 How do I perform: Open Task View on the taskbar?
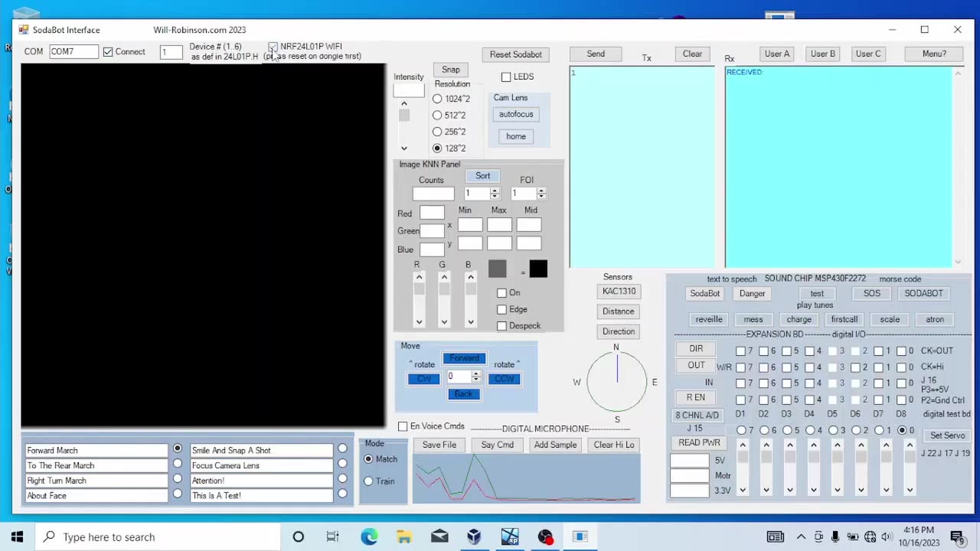tap(332, 536)
